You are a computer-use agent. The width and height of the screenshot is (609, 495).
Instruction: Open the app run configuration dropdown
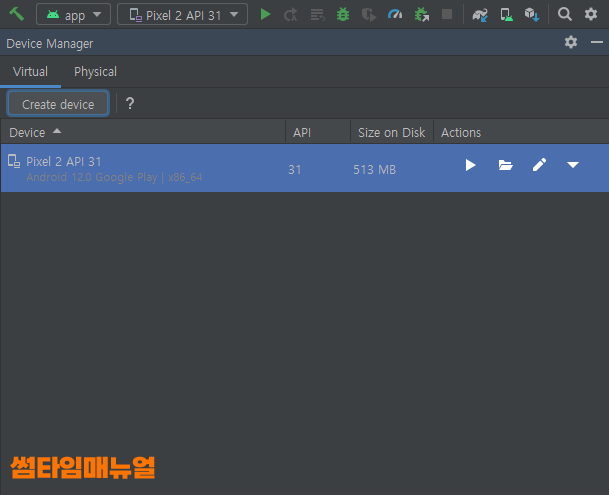[73, 14]
